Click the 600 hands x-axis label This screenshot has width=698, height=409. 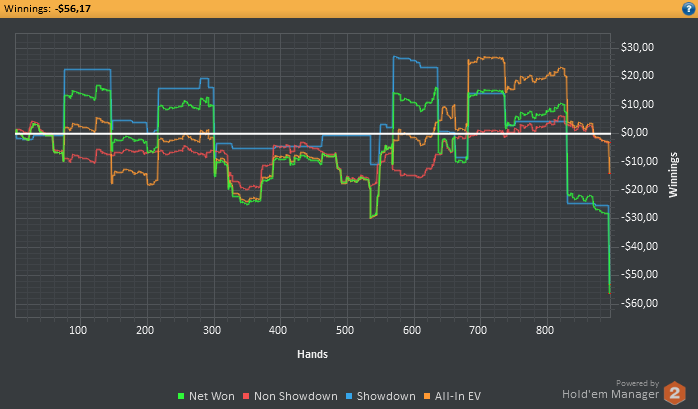click(411, 330)
